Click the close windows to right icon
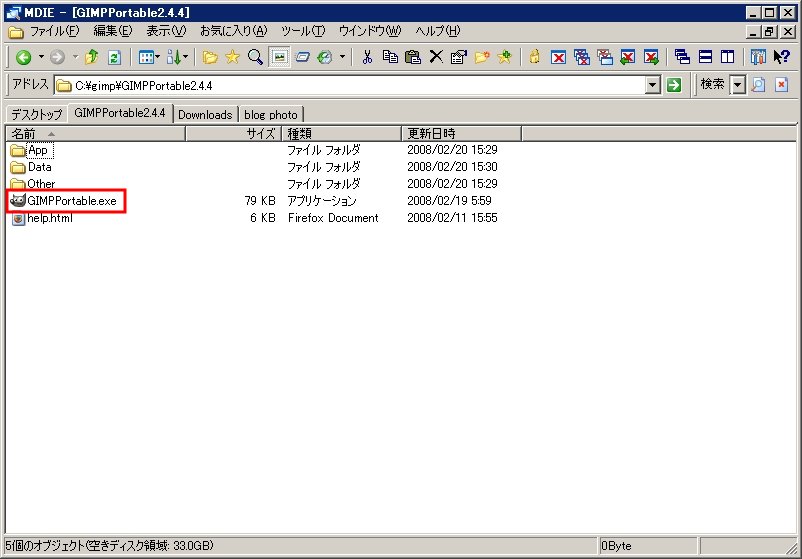802x559 pixels. [x=651, y=57]
